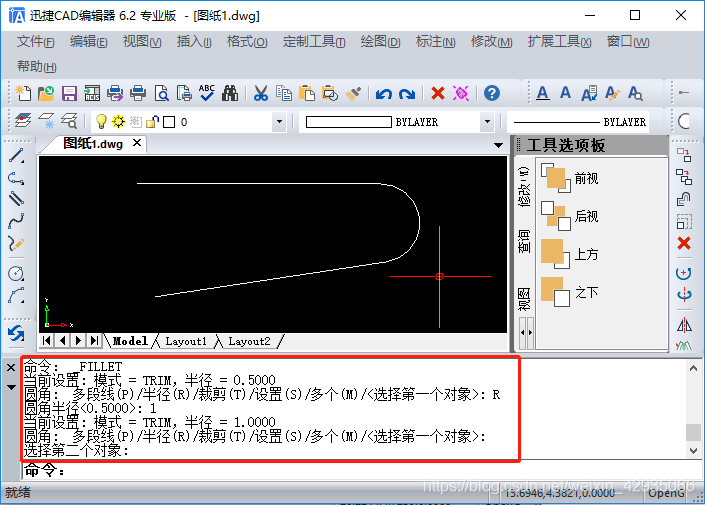
Task: Switch to the Layout2 tab
Action: [249, 341]
